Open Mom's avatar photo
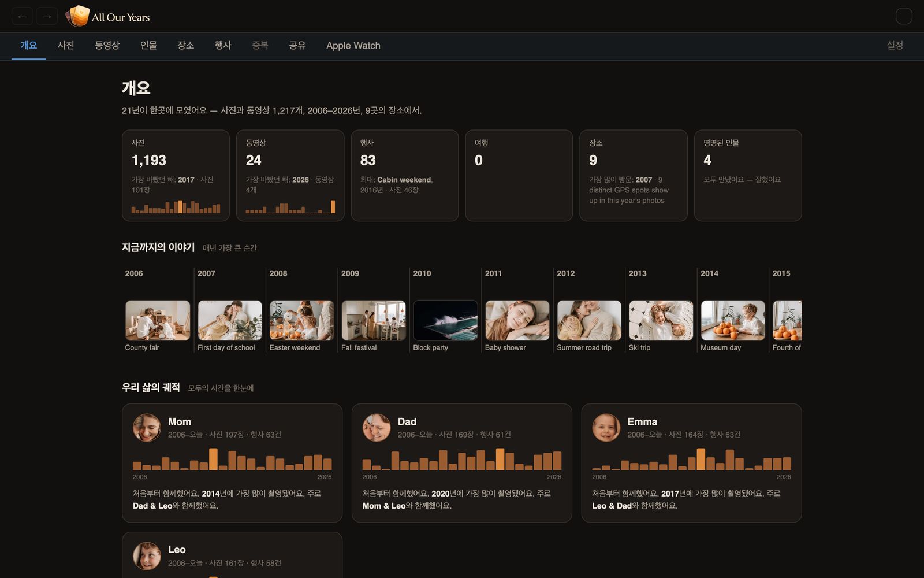 (x=147, y=428)
